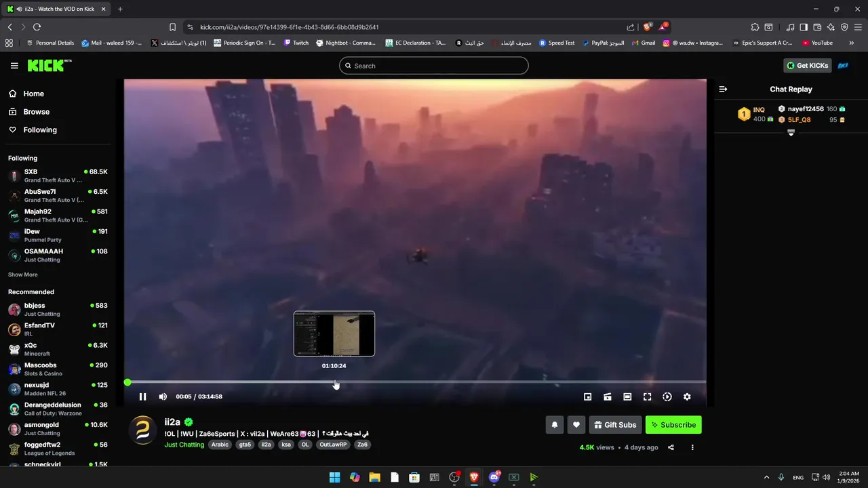Viewport: 868px width, 488px height.
Task: Enable picture-in-picture mini player
Action: 588,396
